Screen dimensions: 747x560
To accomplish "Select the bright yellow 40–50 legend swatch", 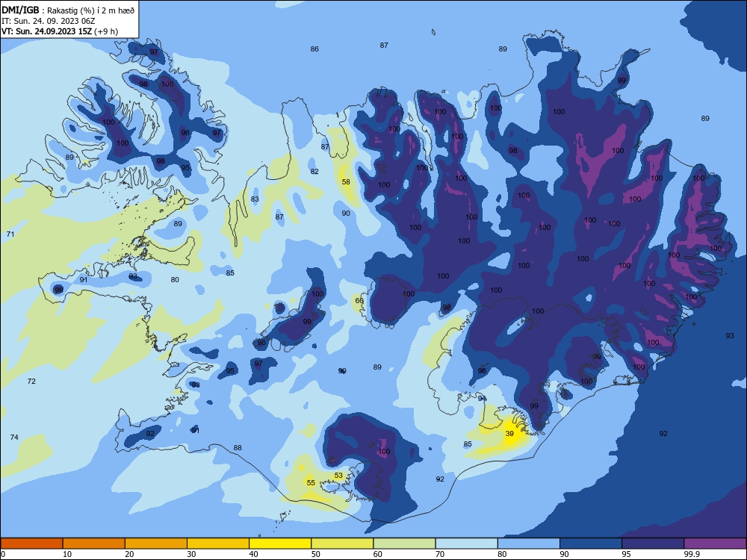I will tap(280, 544).
